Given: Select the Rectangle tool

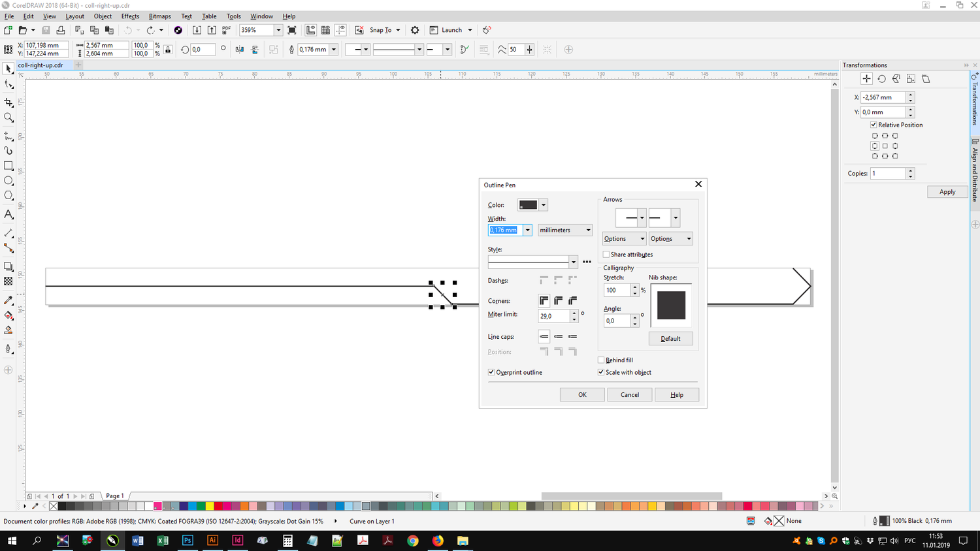Looking at the screenshot, I should point(8,166).
